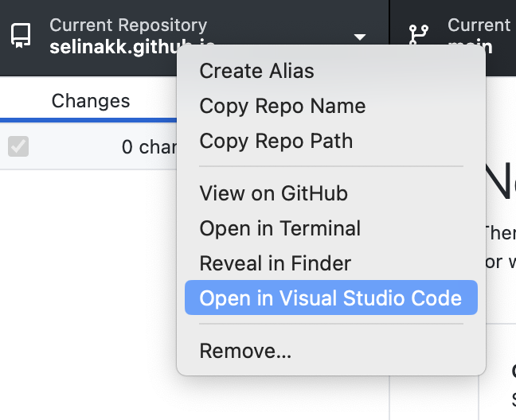Click the selinakk.github.io repository name
This screenshot has width=516, height=420.
pyautogui.click(x=111, y=45)
